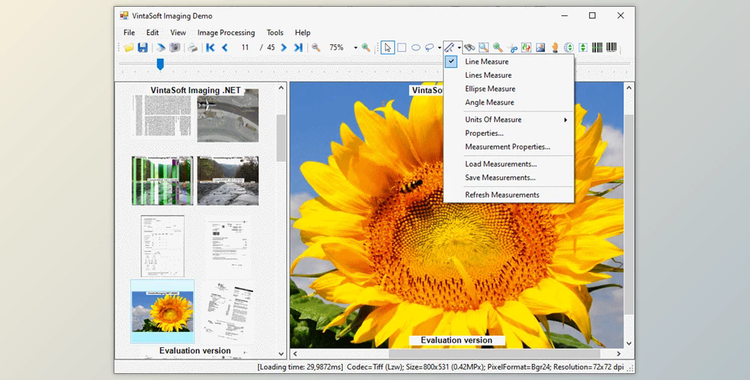Toggle the checked Line Measure option
This screenshot has width=750, height=380.
(509, 61)
